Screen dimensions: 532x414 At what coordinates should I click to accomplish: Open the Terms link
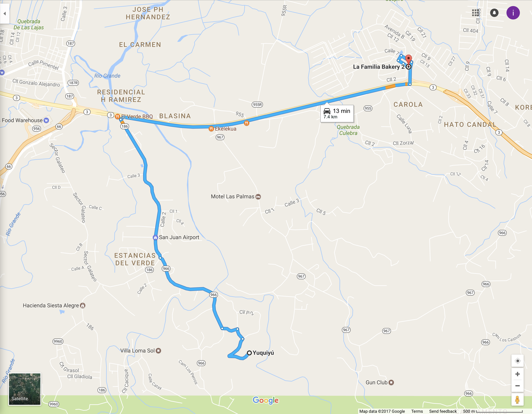(x=417, y=411)
